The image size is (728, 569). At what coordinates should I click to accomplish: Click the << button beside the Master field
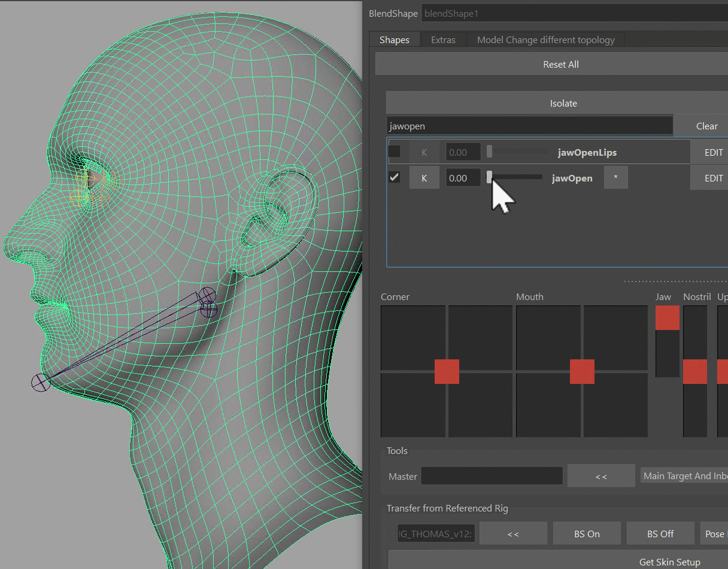click(x=601, y=476)
